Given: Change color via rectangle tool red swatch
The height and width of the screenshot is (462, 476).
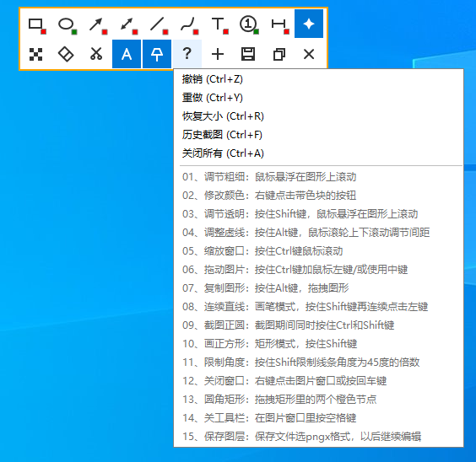Looking at the screenshot, I should pyautogui.click(x=44, y=32).
